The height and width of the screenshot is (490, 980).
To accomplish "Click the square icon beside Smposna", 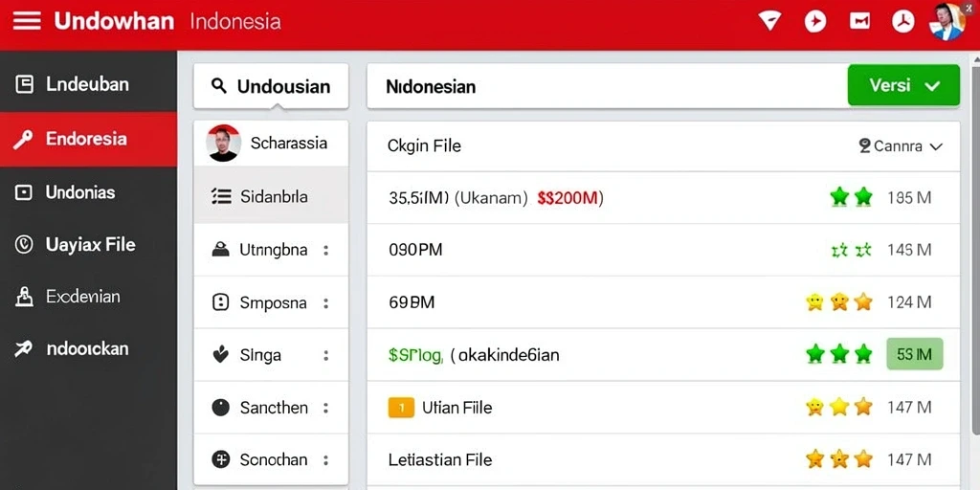I will coord(221,303).
